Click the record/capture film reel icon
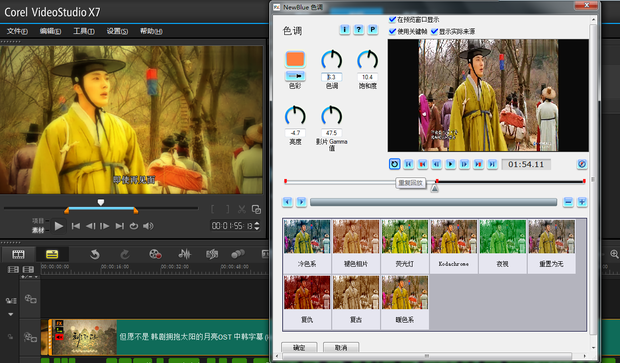 click(155, 254)
